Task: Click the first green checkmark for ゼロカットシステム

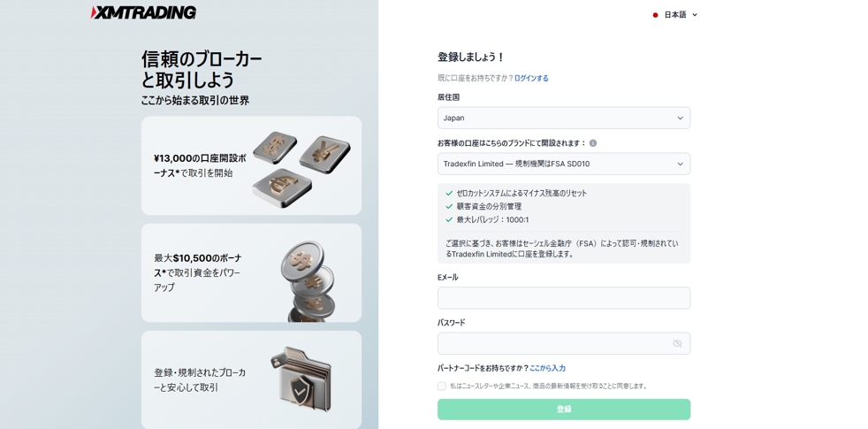Action: pyautogui.click(x=449, y=194)
